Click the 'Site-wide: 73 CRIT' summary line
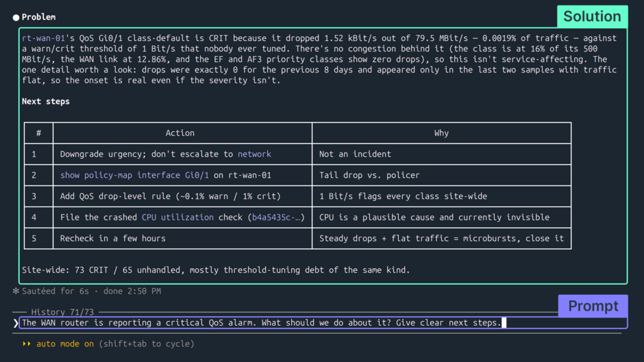The image size is (644, 362). 216,270
